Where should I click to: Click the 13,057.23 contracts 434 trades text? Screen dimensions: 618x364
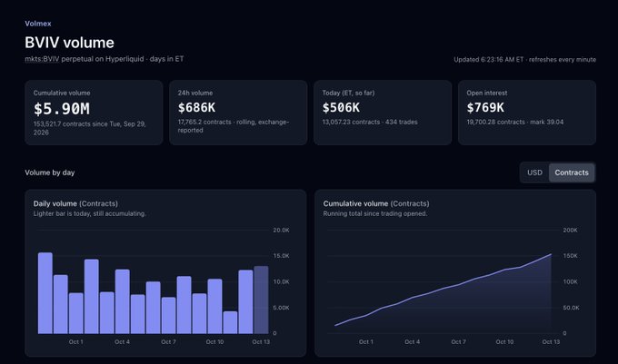[370, 122]
